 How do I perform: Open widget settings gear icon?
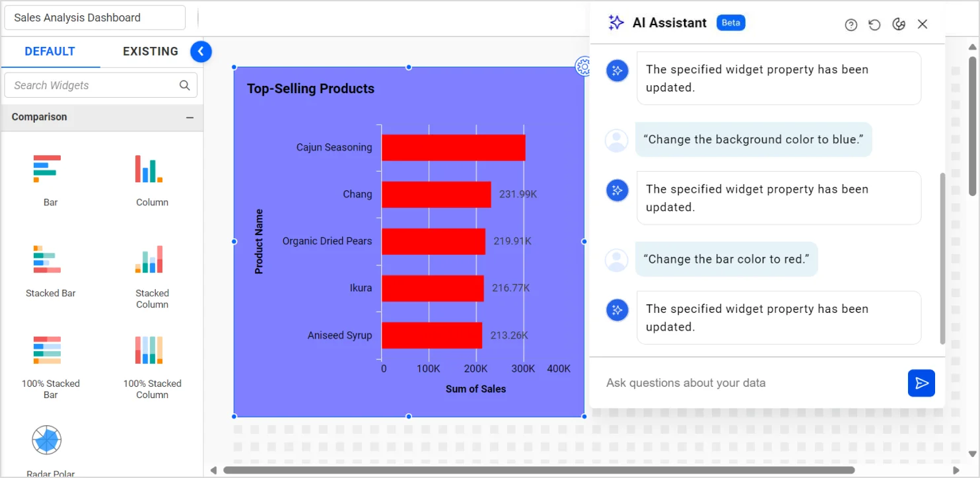[x=583, y=66]
